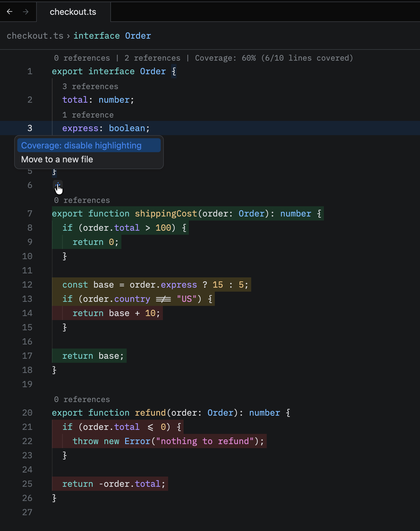Open '3 references' lens above total

[x=90, y=87]
